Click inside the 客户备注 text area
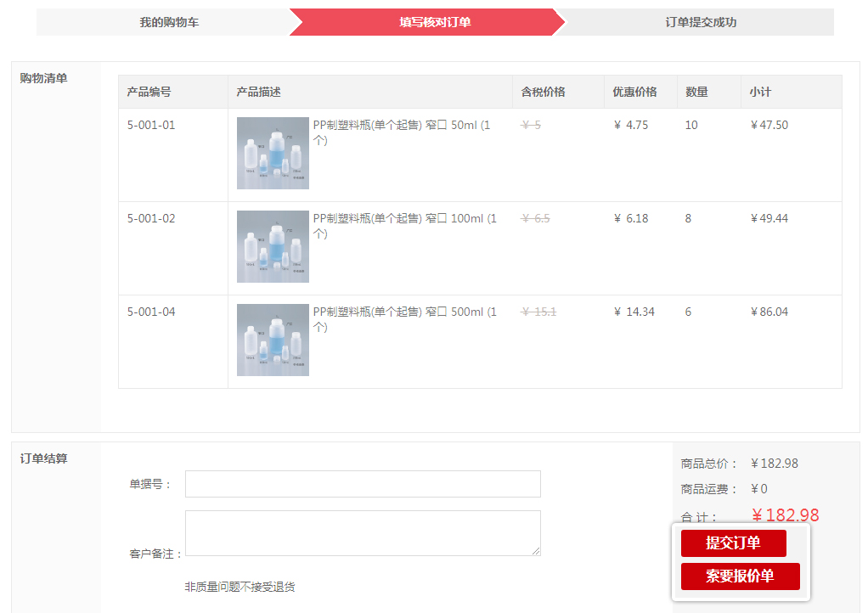The width and height of the screenshot is (868, 613). pyautogui.click(x=363, y=532)
